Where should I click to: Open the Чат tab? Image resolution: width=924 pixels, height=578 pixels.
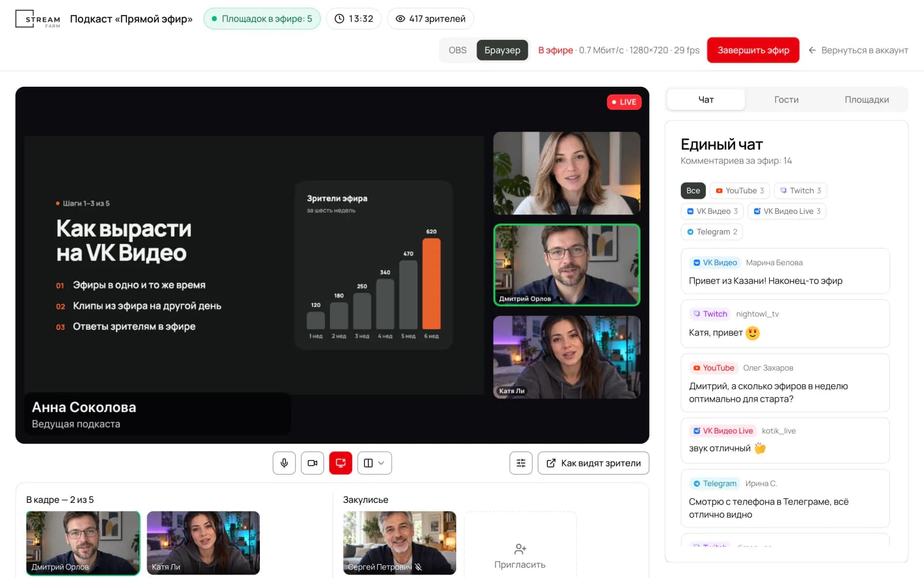click(x=706, y=99)
